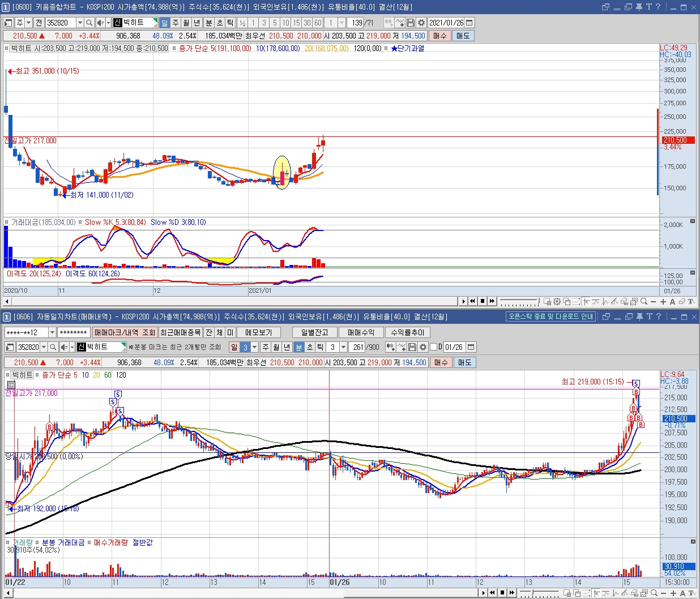
Task: Save upper chart with the floppy disk icon
Action: click(411, 23)
